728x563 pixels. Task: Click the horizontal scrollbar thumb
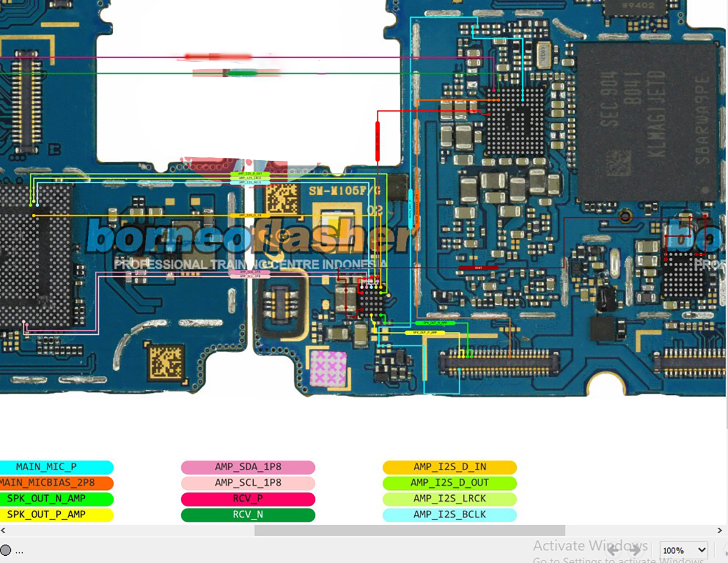pos(409,531)
